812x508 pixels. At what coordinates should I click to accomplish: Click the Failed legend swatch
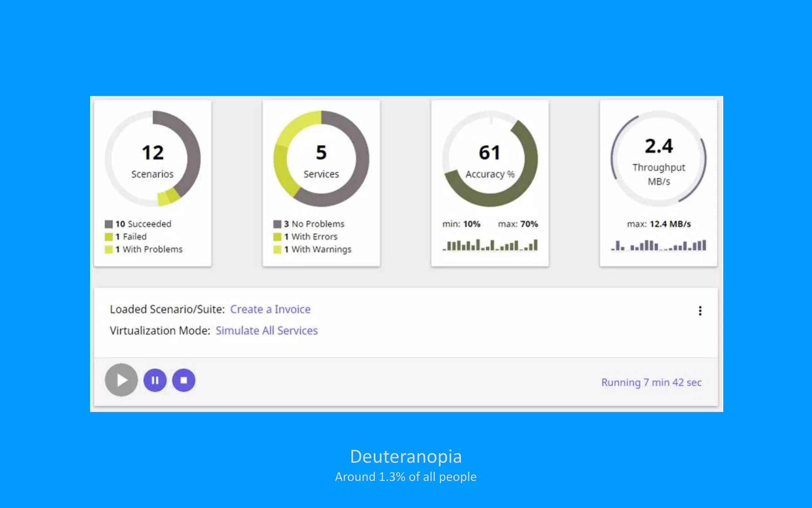(109, 237)
